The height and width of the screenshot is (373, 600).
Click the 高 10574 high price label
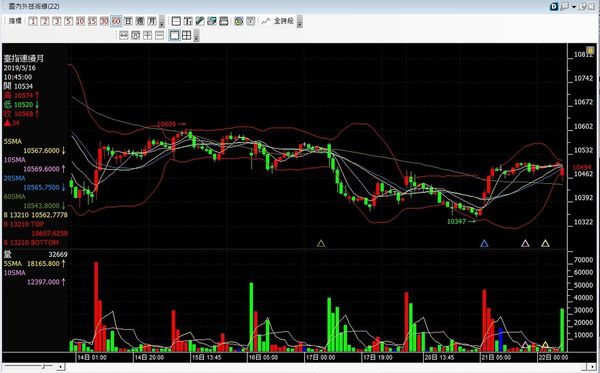(21, 96)
